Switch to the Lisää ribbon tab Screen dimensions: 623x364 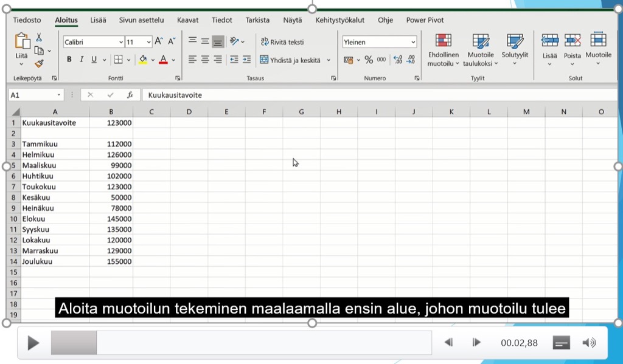coord(98,20)
